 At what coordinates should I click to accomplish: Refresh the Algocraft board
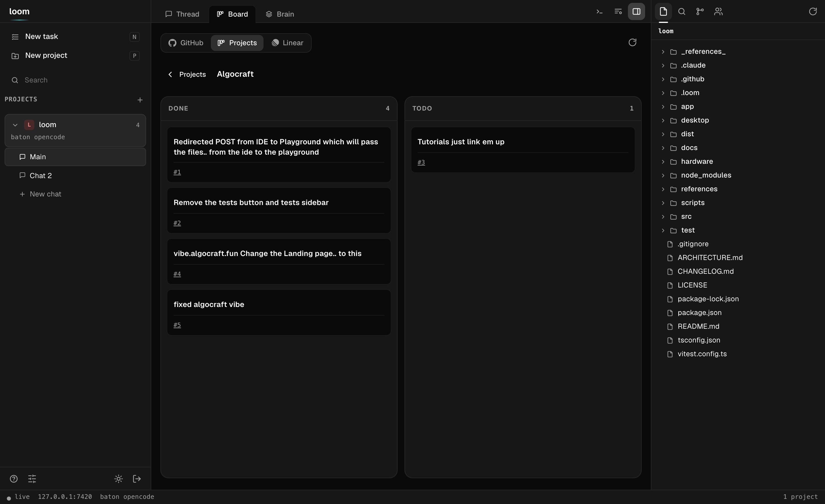tap(632, 42)
